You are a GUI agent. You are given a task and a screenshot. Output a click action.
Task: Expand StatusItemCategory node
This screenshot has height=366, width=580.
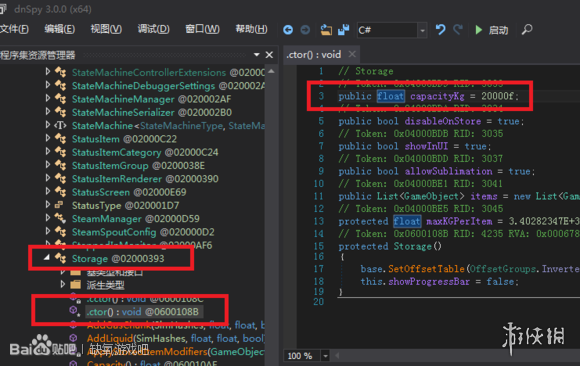click(48, 151)
